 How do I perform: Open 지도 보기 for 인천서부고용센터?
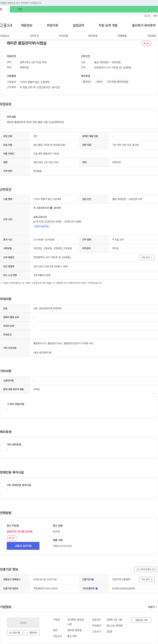pyautogui.click(x=147, y=579)
